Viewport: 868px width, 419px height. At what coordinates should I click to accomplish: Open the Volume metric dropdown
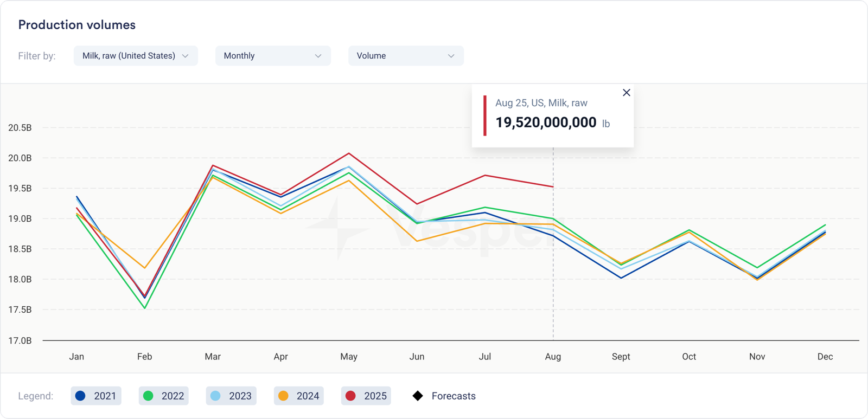405,56
